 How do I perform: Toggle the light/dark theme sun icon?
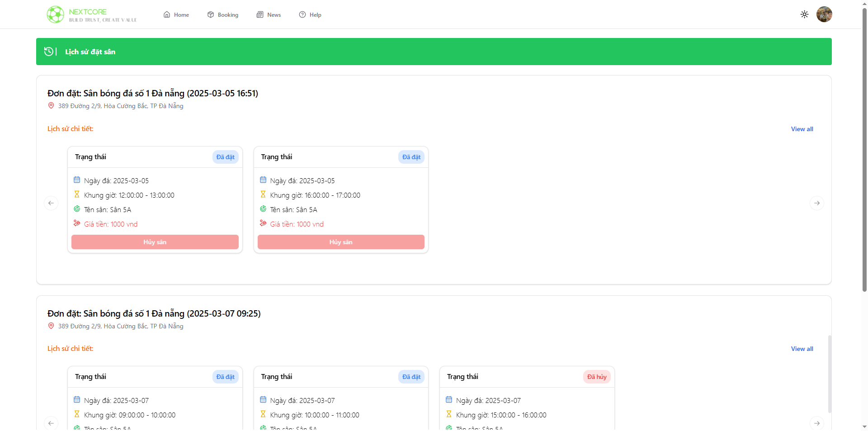tap(804, 14)
